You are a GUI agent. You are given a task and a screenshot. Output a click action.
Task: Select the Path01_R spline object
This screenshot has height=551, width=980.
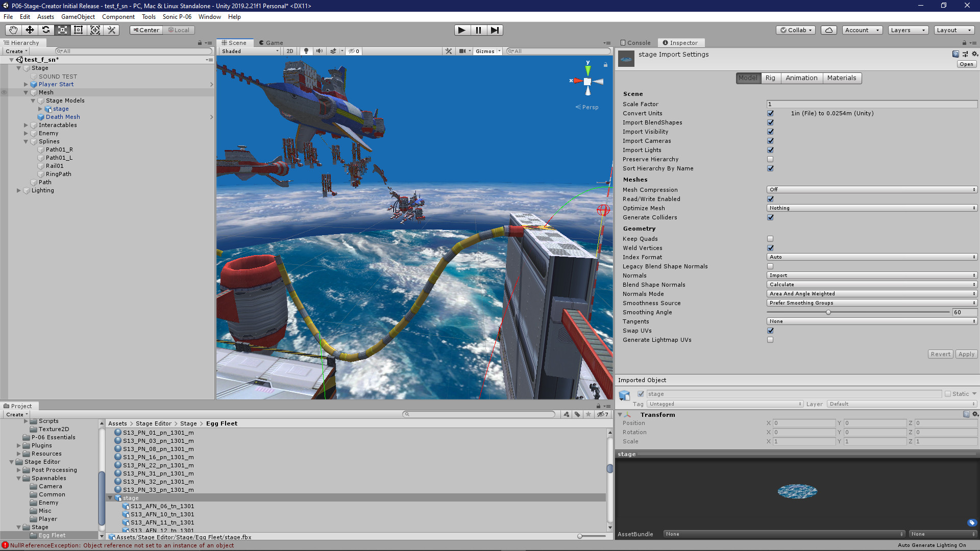tap(60, 149)
